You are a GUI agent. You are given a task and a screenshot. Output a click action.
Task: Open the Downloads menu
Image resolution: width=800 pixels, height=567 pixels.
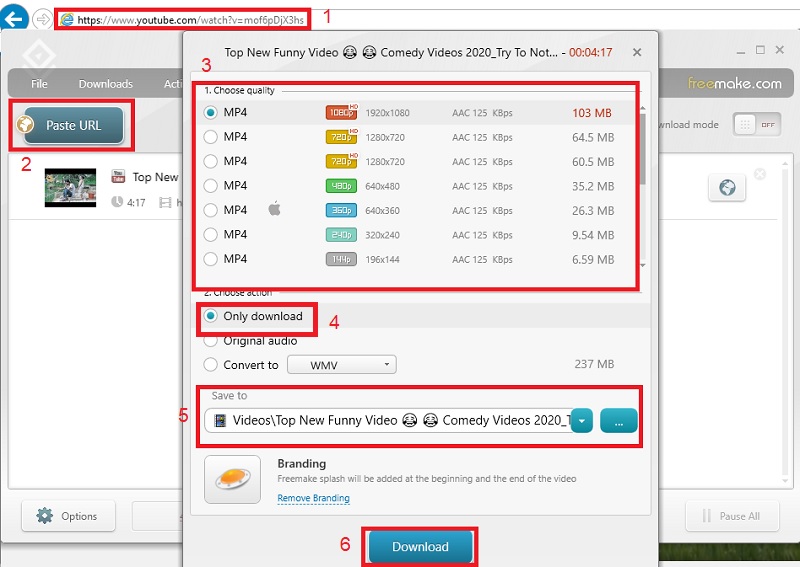106,84
